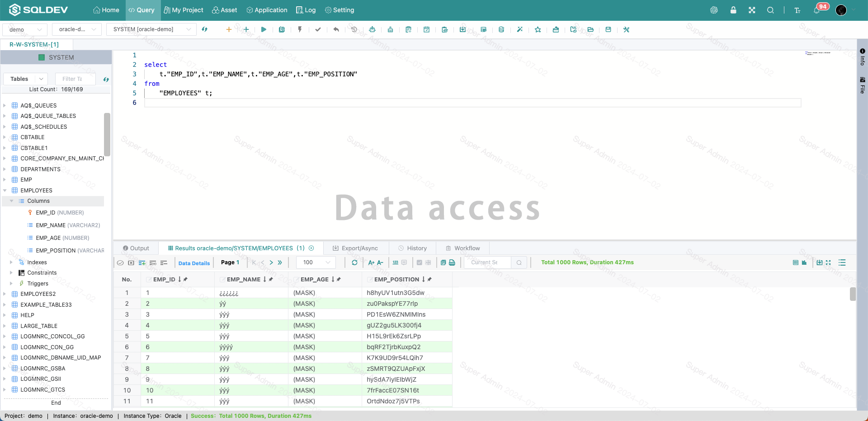Open the SQL history clock icon

click(354, 29)
